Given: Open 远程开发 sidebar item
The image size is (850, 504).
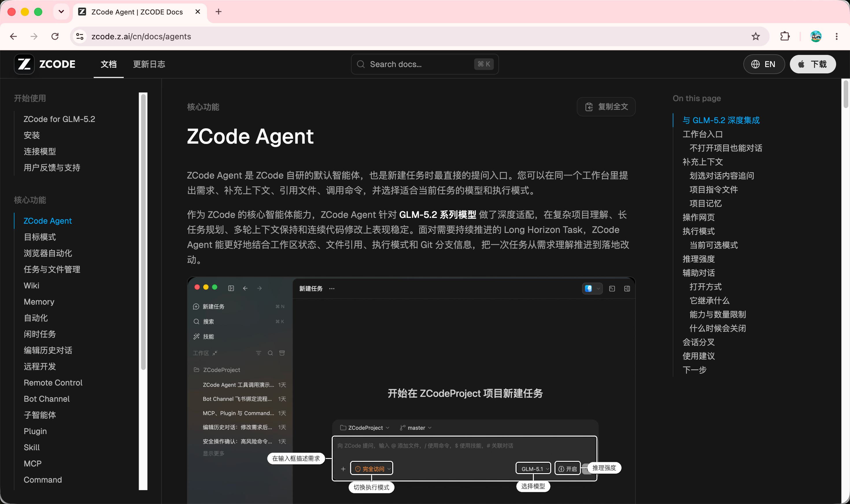Looking at the screenshot, I should click(x=40, y=366).
